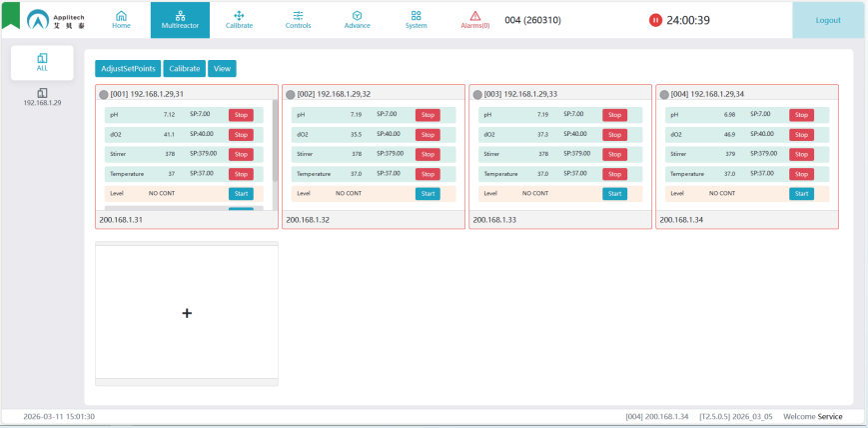This screenshot has width=868, height=428.
Task: Switch to the Multireactor tab
Action: coord(180,19)
